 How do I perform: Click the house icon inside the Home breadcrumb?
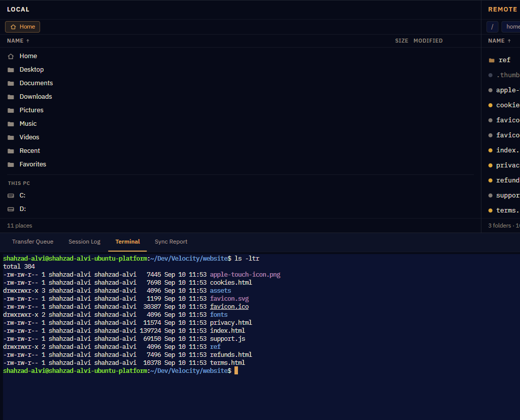pos(13,27)
